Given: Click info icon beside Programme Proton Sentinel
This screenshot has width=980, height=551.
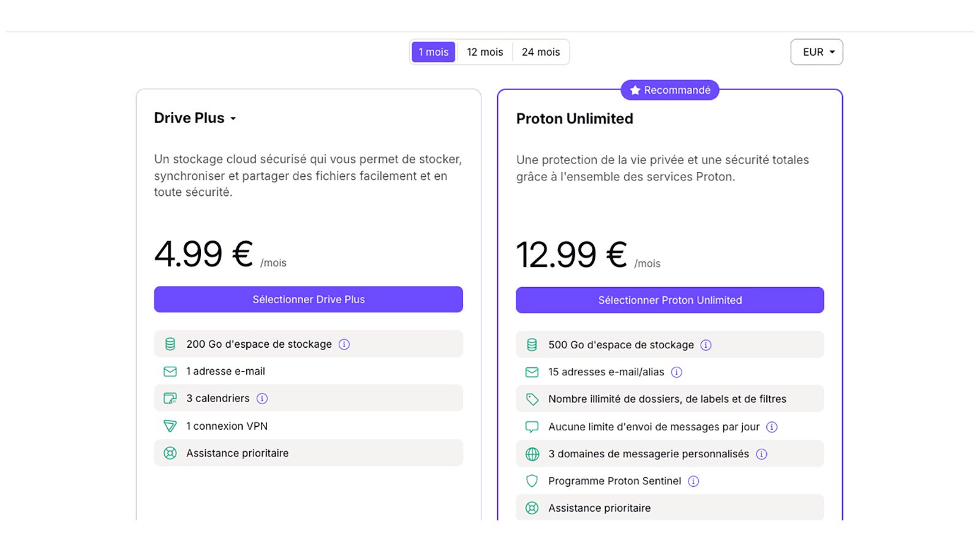Looking at the screenshot, I should click(693, 481).
